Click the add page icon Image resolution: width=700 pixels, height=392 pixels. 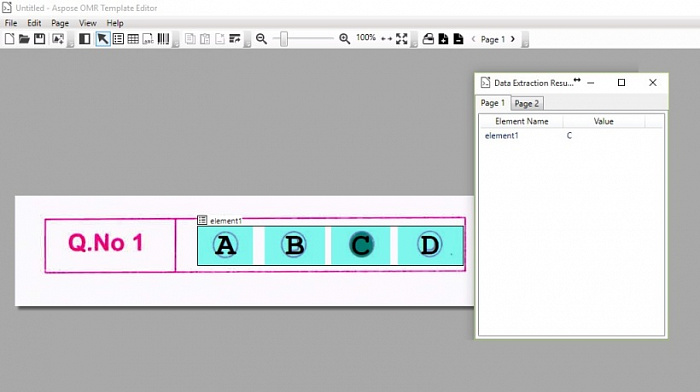tap(443, 39)
